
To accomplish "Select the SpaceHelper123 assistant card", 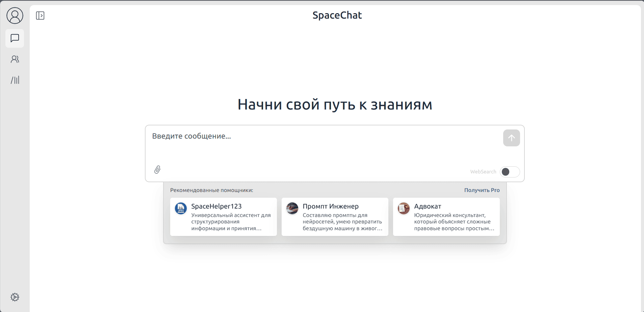I will click(x=223, y=217).
